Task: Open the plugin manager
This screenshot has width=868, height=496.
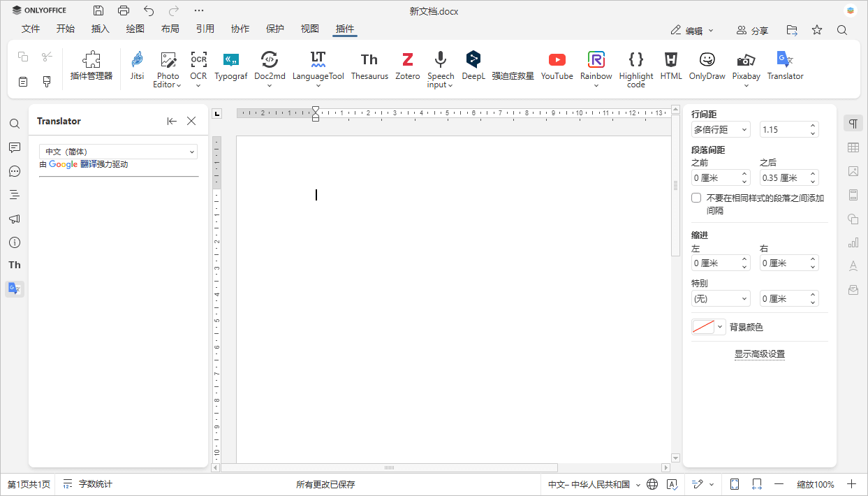Action: click(x=91, y=66)
